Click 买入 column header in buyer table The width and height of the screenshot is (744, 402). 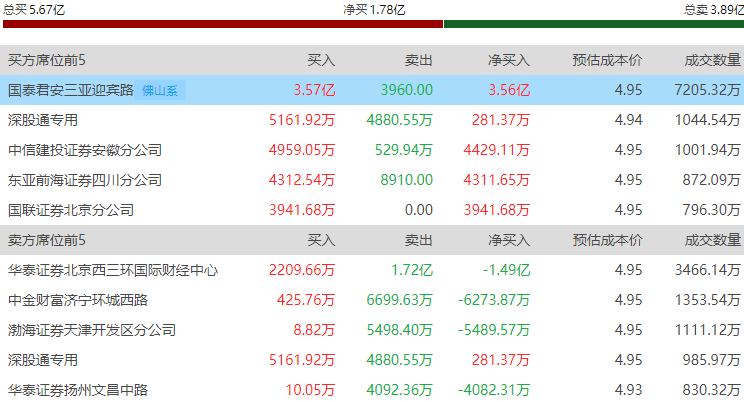click(x=321, y=60)
